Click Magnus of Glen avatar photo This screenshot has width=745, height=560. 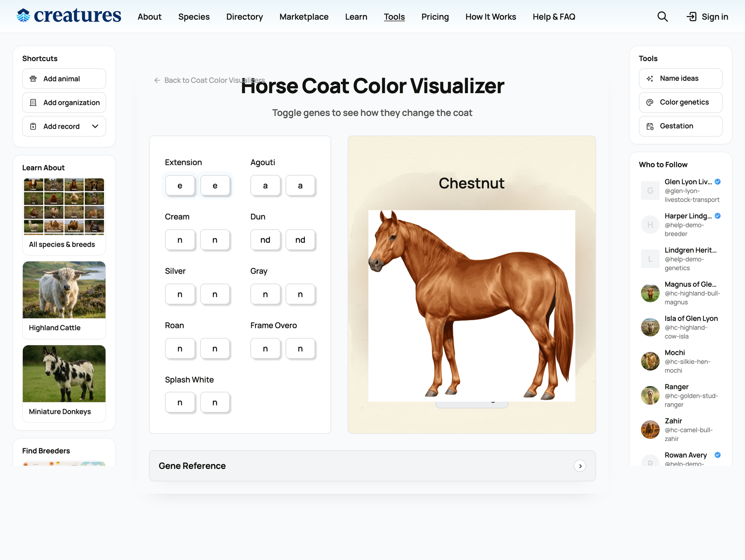(650, 293)
